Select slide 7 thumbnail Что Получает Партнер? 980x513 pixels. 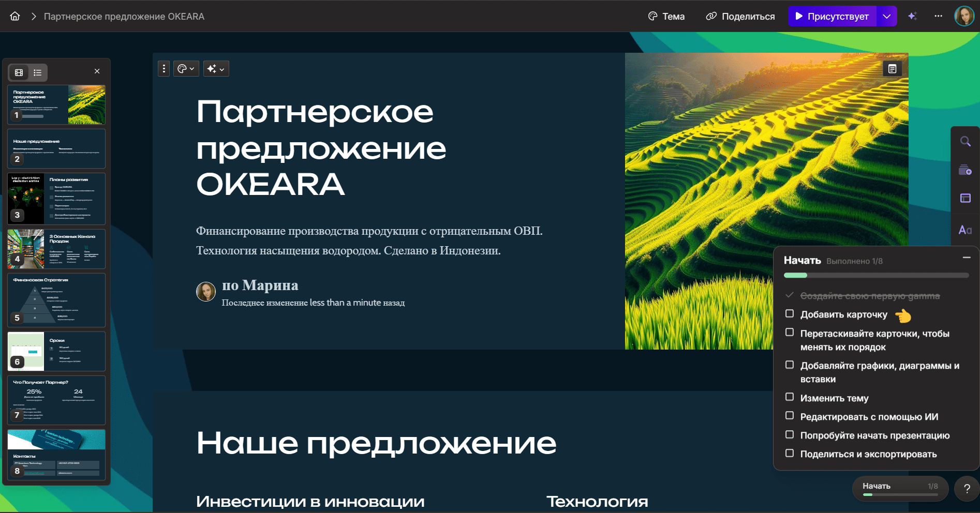56,400
